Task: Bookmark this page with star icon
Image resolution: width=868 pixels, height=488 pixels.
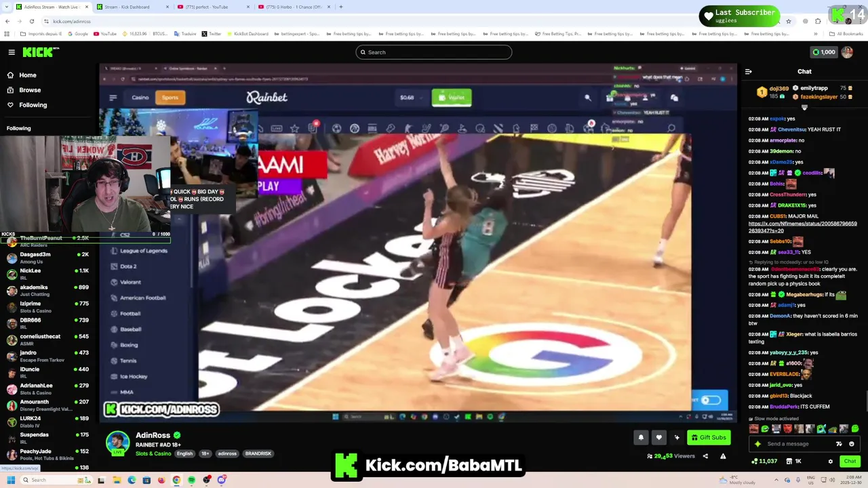Action: (788, 21)
